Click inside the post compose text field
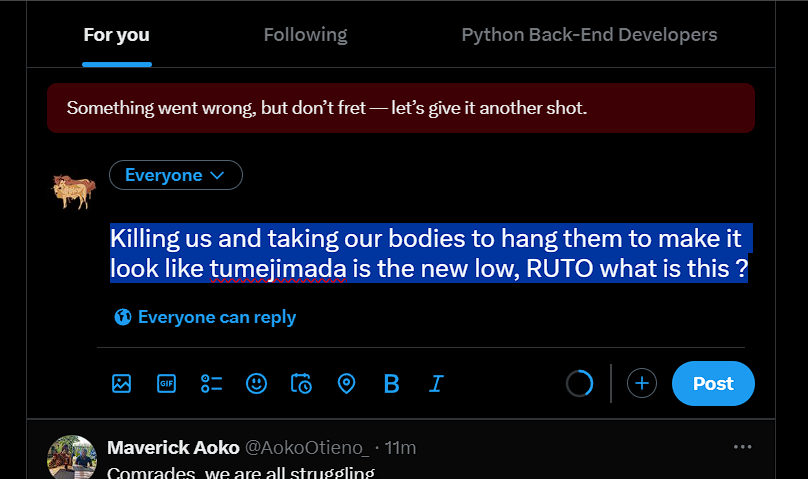Viewport: 808px width, 479px height. (429, 253)
